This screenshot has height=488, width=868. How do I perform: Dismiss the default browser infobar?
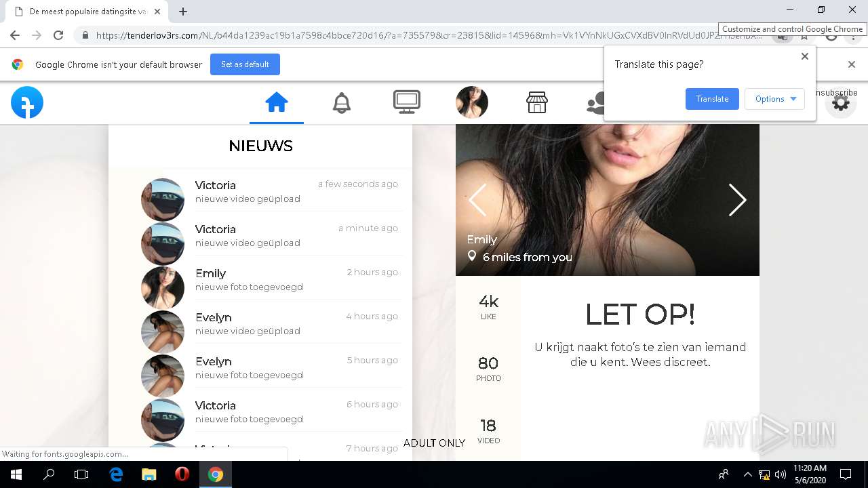[852, 64]
